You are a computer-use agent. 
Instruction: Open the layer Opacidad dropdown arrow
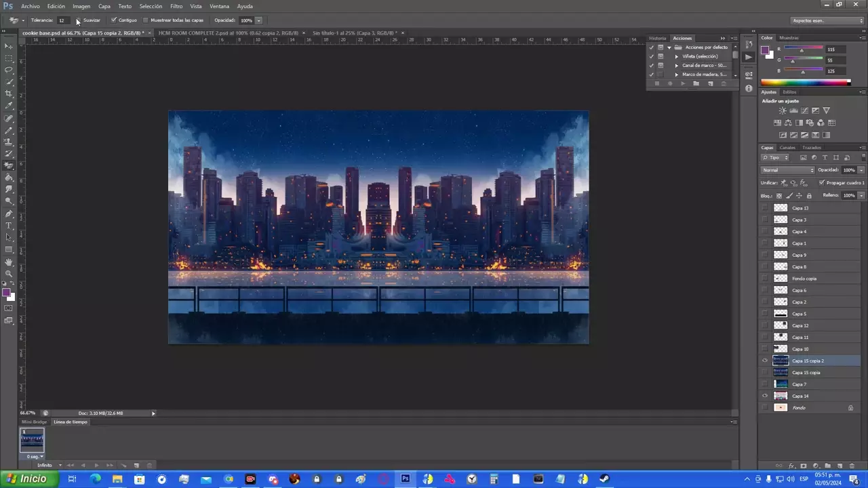[x=861, y=170]
